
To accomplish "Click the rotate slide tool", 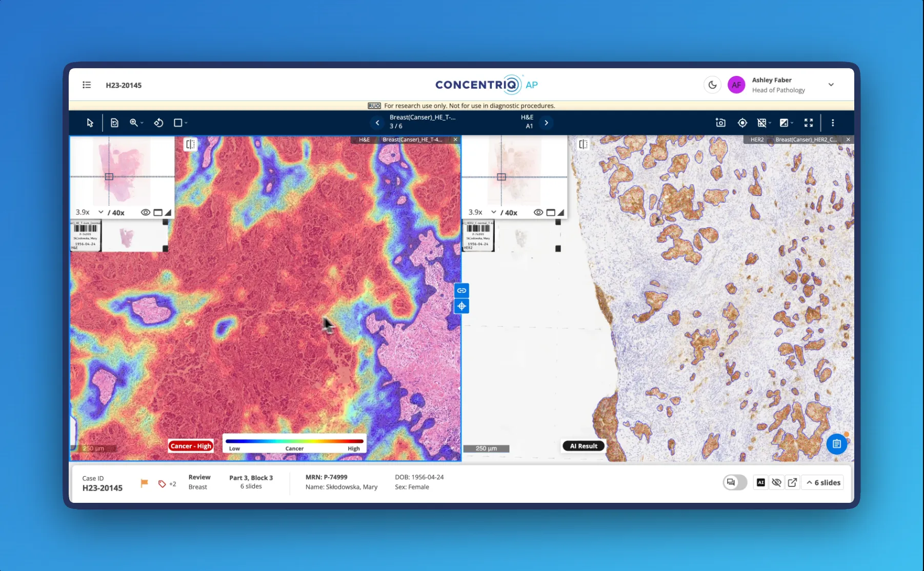I will click(158, 123).
